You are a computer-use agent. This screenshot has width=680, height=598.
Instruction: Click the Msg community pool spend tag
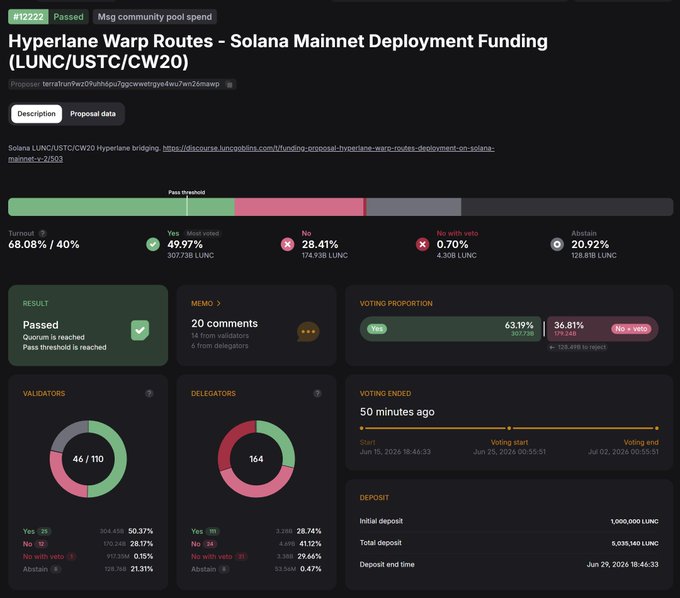click(155, 17)
